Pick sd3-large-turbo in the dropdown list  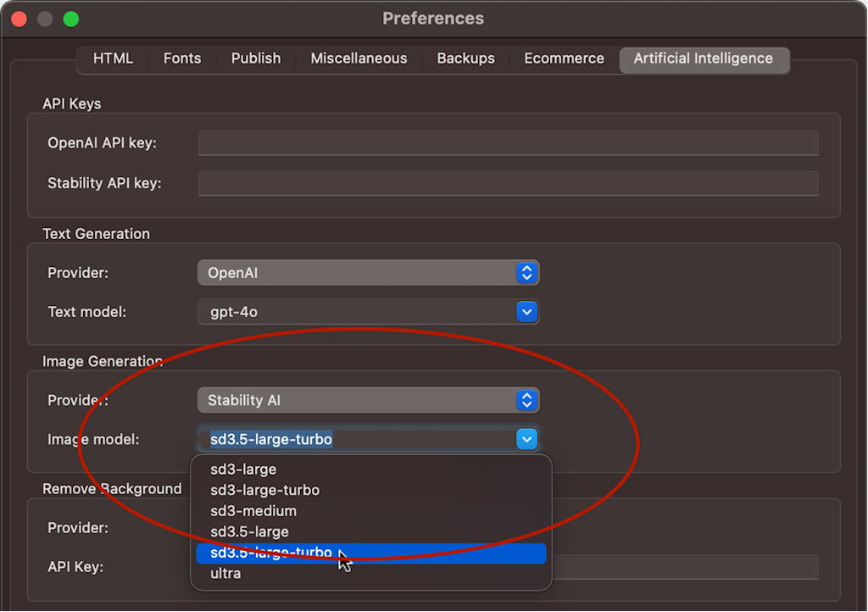(371, 490)
